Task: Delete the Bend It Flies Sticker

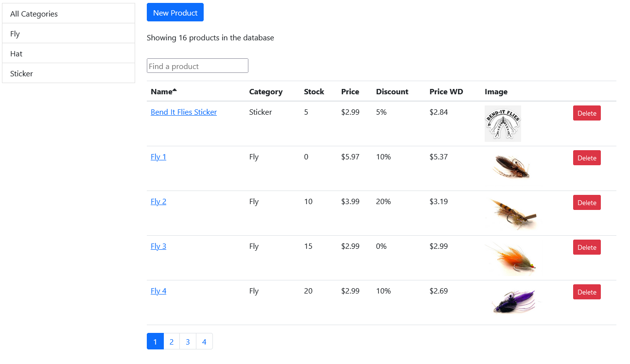Action: click(x=586, y=113)
